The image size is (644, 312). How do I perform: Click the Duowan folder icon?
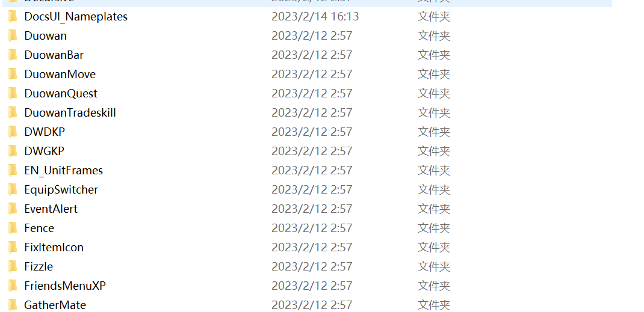[13, 35]
